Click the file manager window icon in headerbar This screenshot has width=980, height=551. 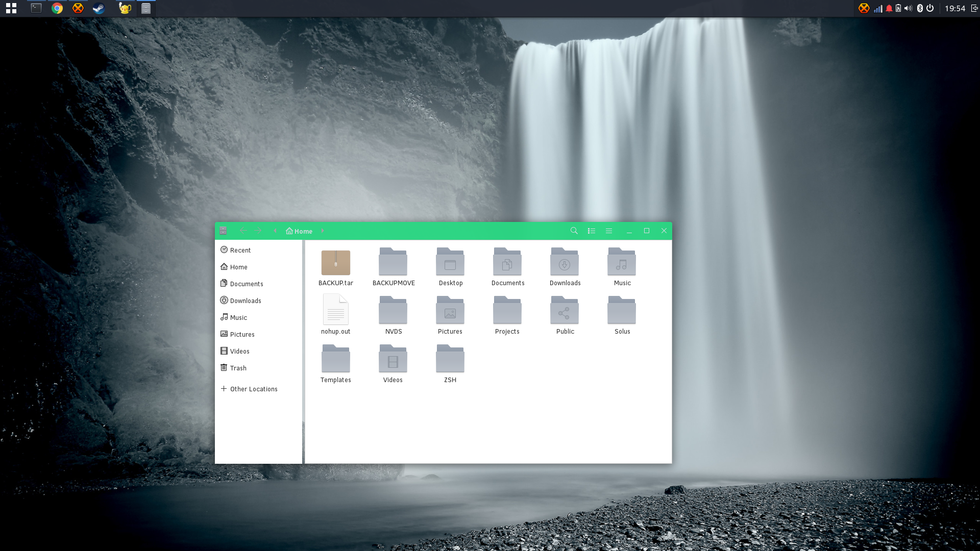click(x=223, y=231)
